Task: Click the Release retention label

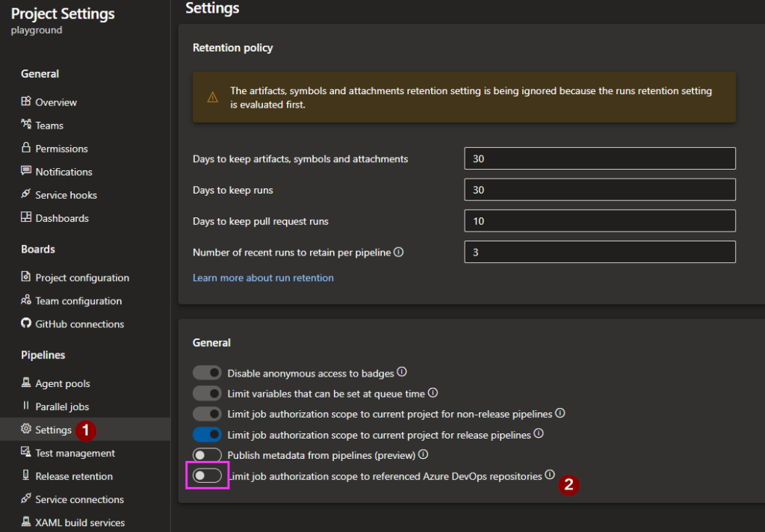Action: coord(74,477)
